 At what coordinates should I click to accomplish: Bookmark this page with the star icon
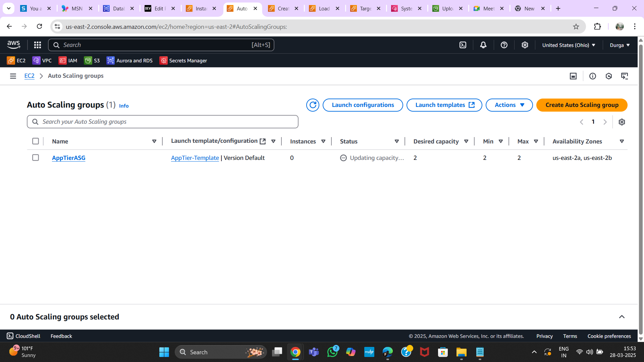[576, 26]
